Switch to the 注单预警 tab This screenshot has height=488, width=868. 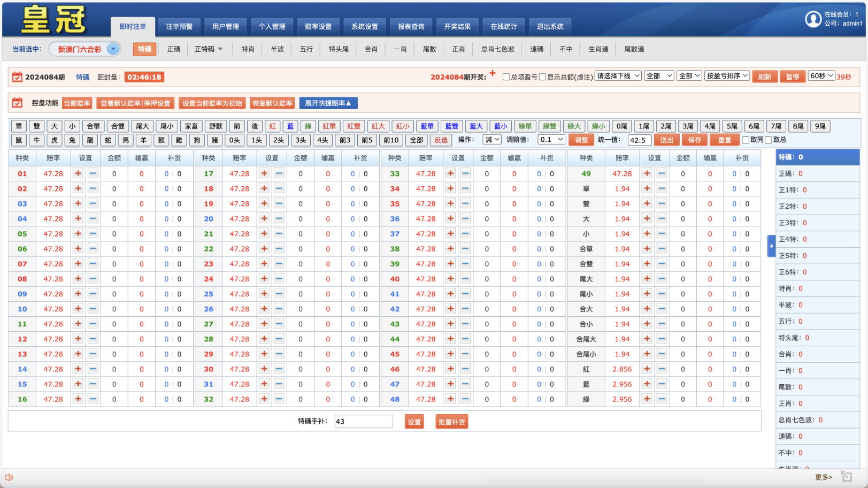[x=179, y=27]
